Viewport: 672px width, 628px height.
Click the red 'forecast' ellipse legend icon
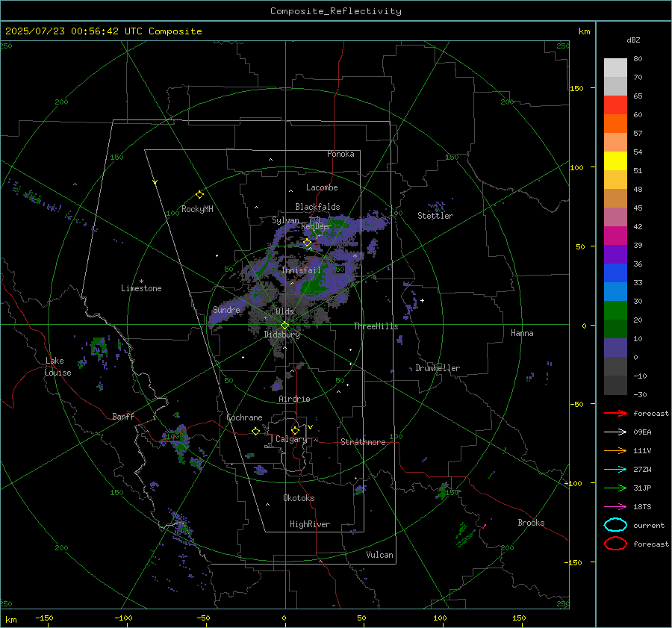(615, 544)
